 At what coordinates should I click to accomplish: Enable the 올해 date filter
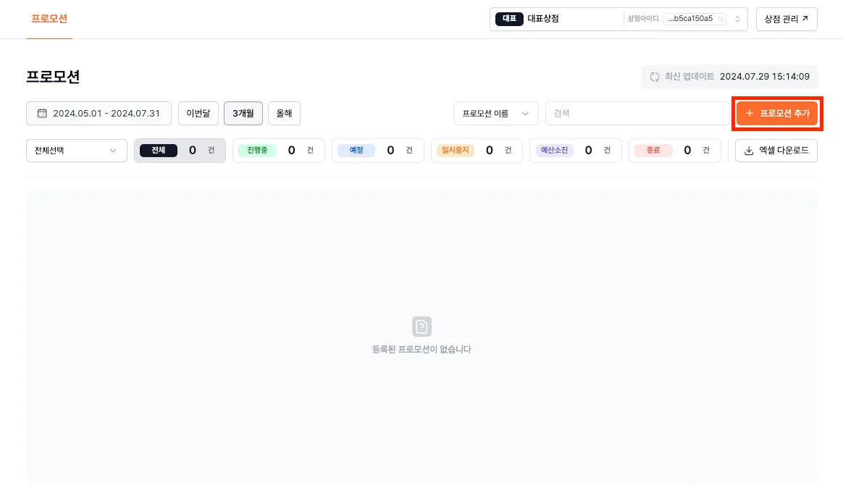(284, 113)
